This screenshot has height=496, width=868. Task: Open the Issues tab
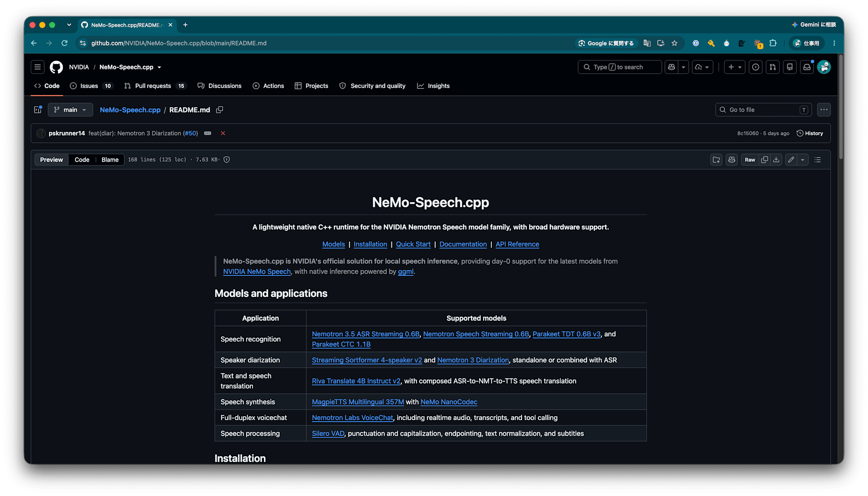tap(92, 86)
